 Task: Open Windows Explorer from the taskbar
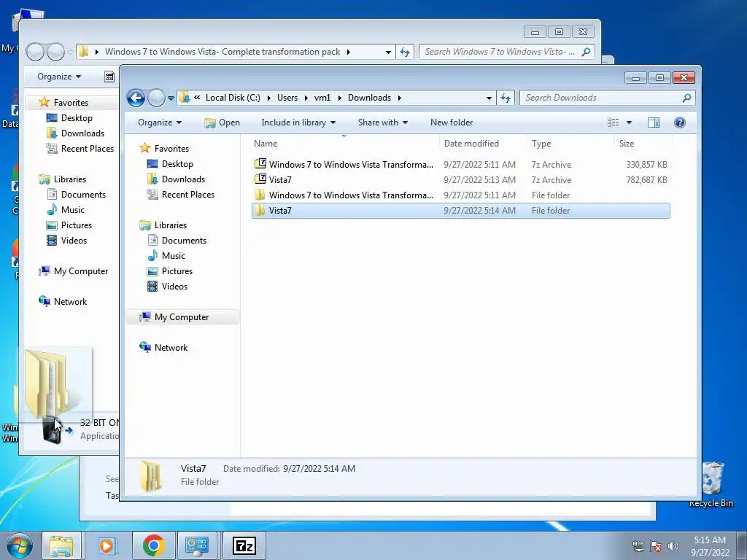(x=61, y=545)
